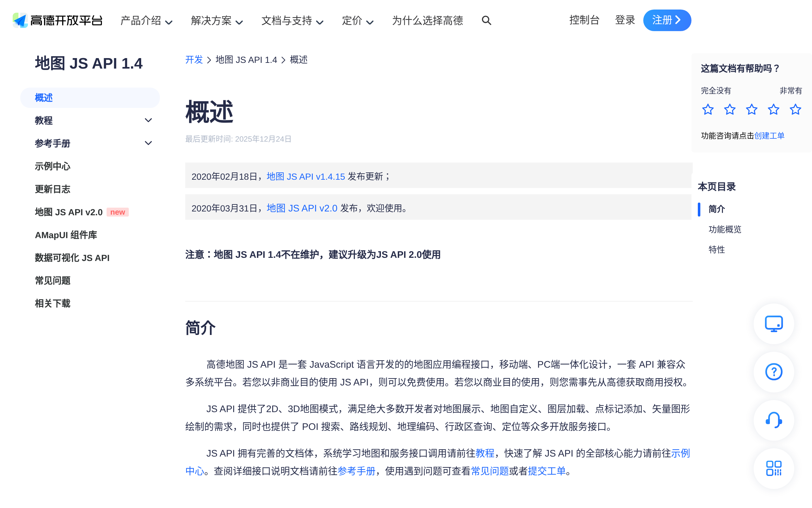Contact support via headset icon
Screen dimensions: 812x508
click(x=774, y=420)
